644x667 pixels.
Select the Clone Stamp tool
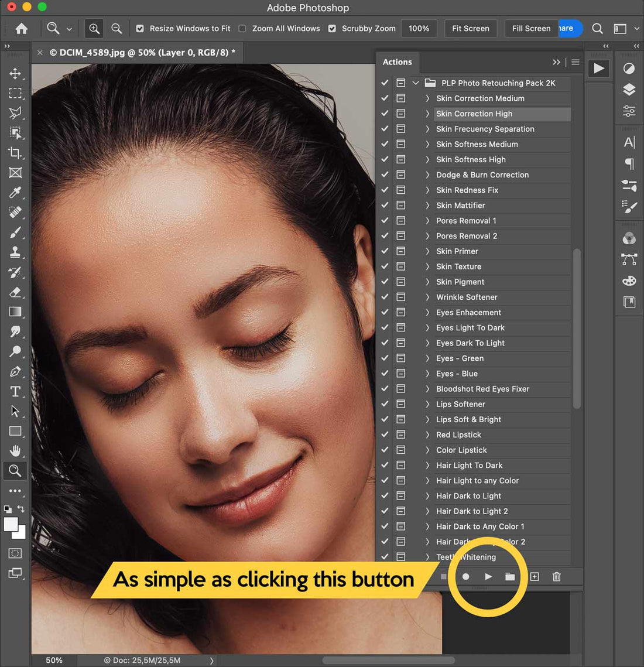16,252
